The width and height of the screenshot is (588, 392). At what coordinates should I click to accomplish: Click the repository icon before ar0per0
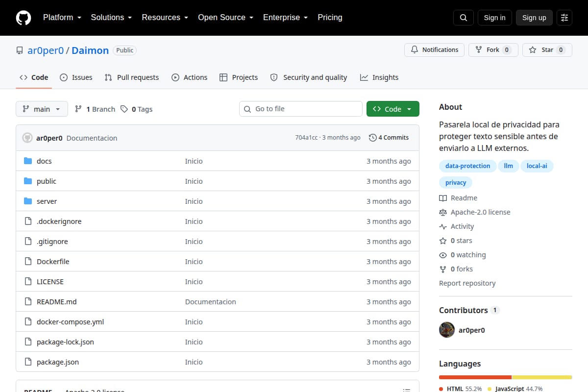(x=20, y=50)
